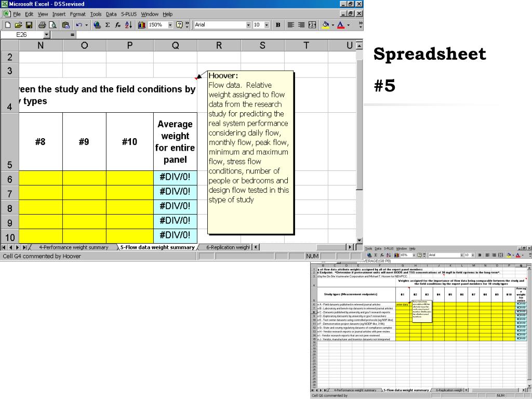
Task: Apply Align Right icon
Action: [x=301, y=25]
